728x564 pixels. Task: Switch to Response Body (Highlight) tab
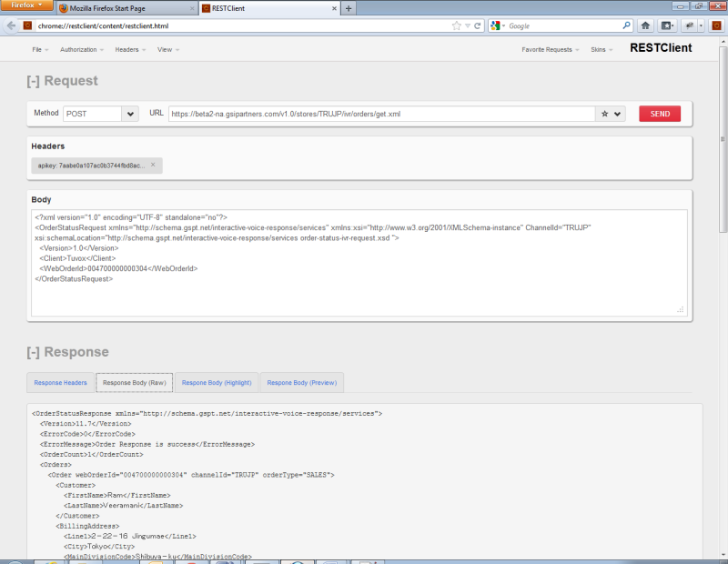coord(217,382)
